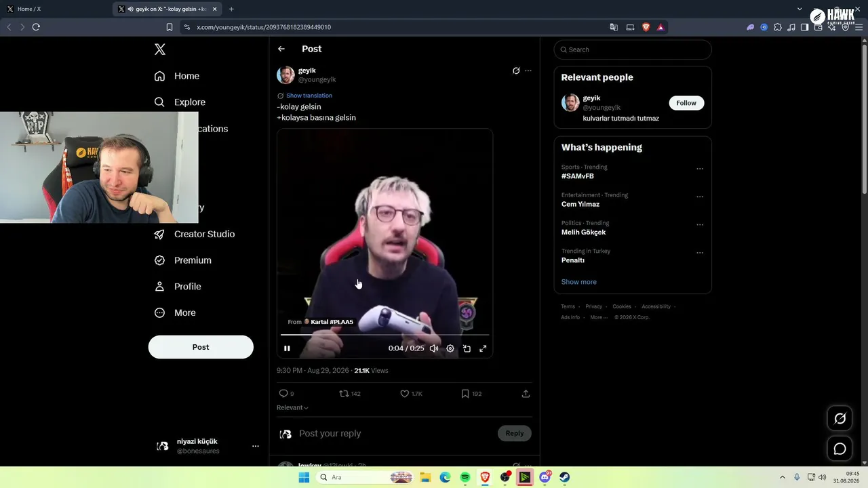Viewport: 868px width, 488px height.
Task: Like the post with 1.7K likes
Action: (x=405, y=394)
